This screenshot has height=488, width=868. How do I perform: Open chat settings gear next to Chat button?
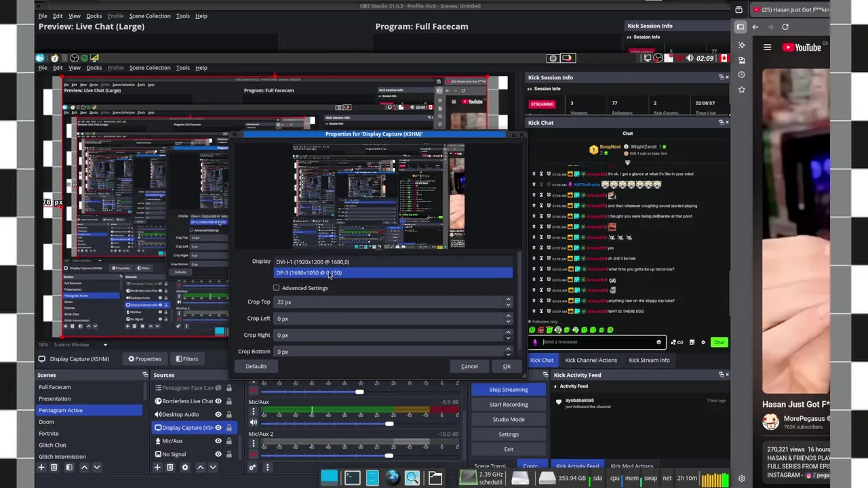pos(703,342)
